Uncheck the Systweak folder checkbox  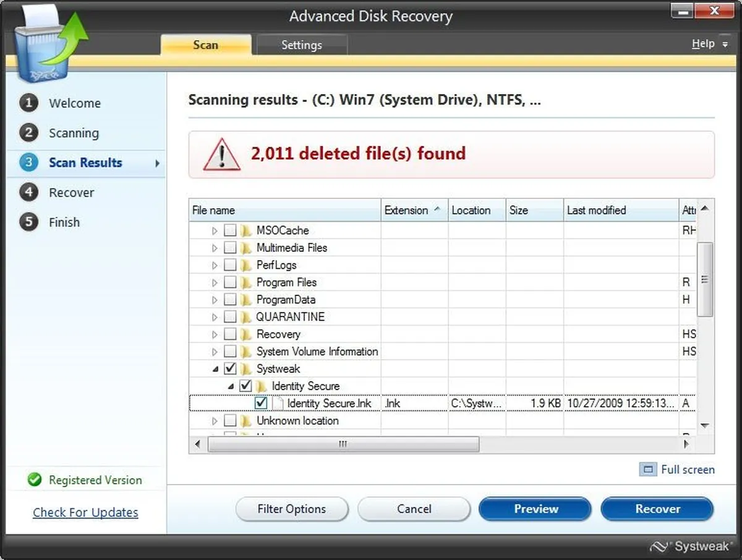click(x=230, y=369)
